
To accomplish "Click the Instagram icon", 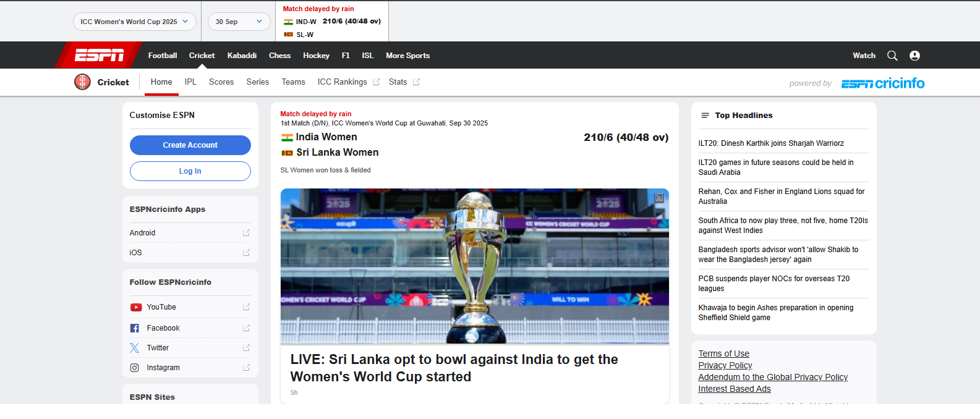I will click(x=134, y=368).
